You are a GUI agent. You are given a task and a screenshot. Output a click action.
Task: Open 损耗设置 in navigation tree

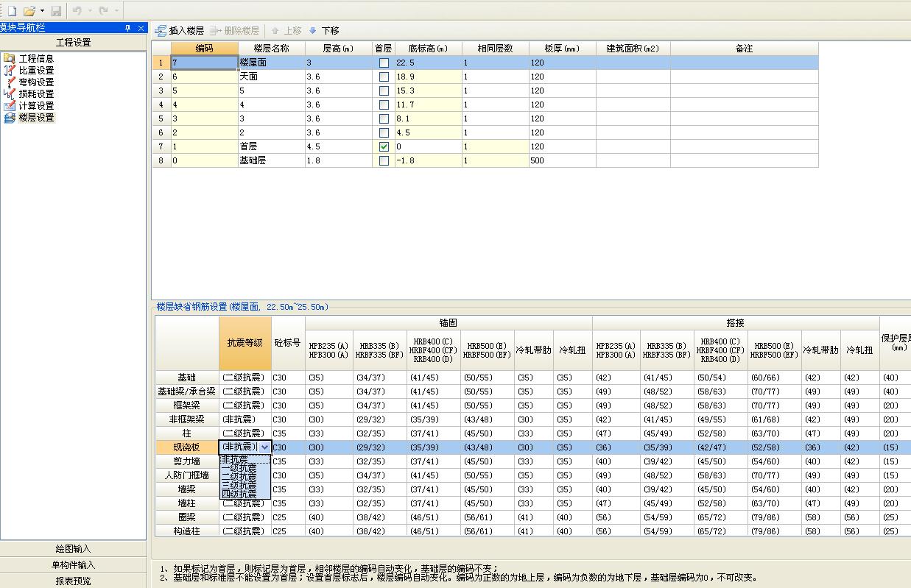pyautogui.click(x=36, y=93)
